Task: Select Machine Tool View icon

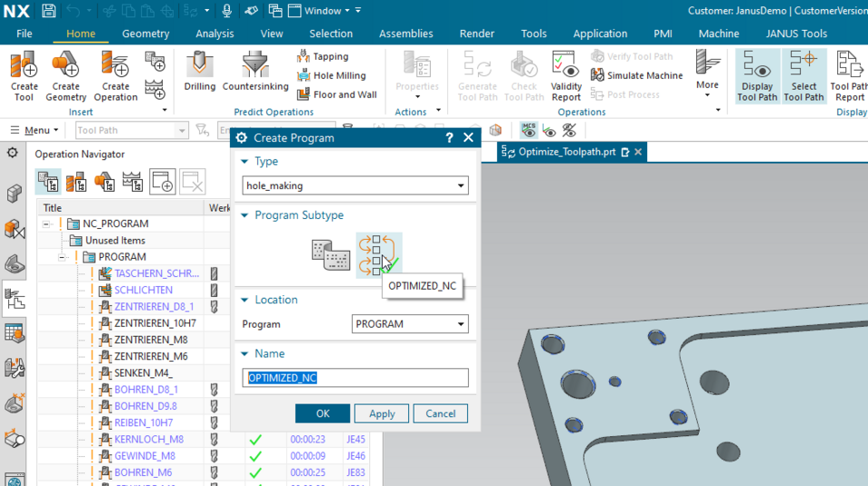Action: point(76,182)
